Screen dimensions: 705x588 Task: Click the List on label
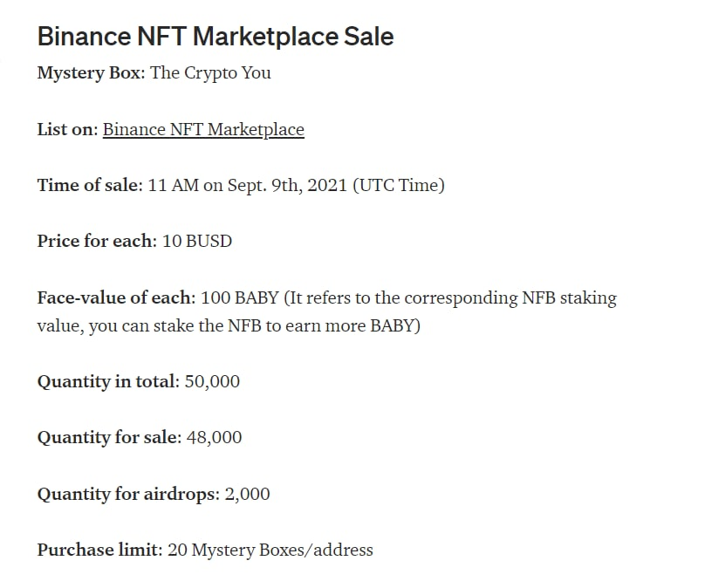[x=67, y=129]
